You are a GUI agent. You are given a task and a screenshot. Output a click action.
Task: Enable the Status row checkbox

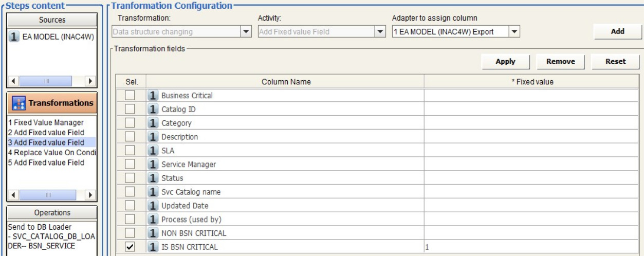tap(130, 178)
